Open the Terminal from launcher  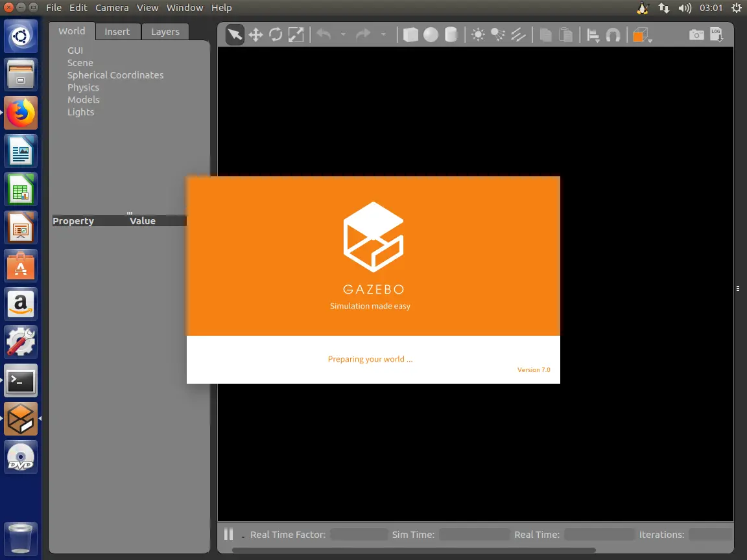pyautogui.click(x=21, y=380)
